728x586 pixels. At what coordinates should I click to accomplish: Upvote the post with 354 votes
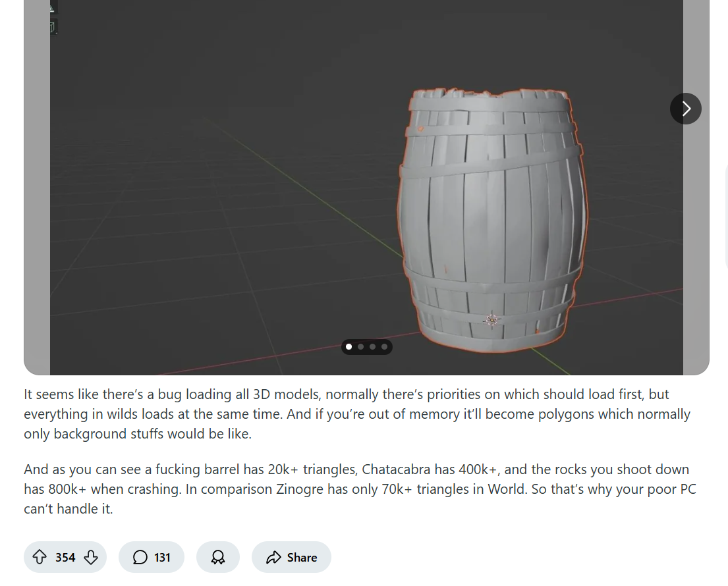point(40,557)
